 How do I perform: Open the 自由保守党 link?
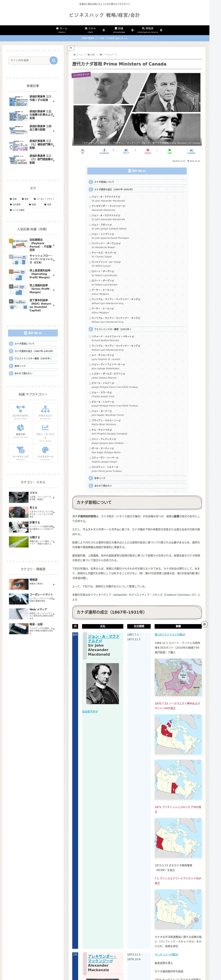point(90,711)
